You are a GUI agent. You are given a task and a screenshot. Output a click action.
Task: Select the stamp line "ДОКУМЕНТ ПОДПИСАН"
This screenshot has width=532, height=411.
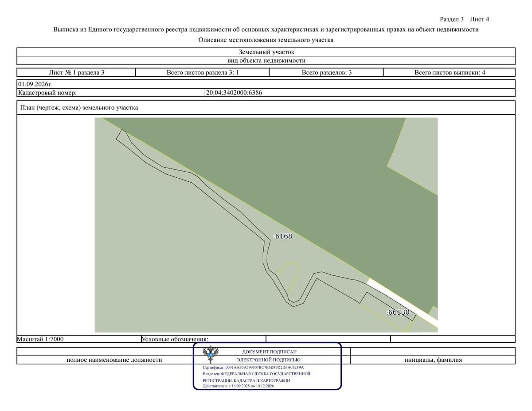(x=270, y=352)
